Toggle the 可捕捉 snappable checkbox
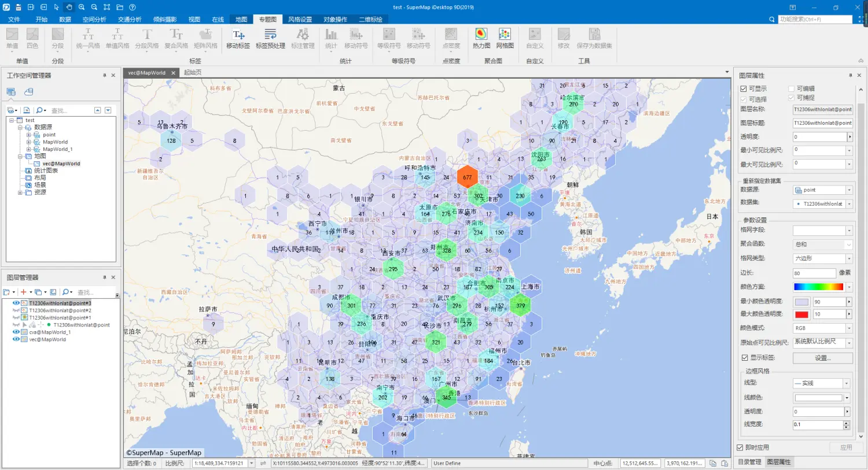Image resolution: width=868 pixels, height=470 pixels. coord(791,98)
